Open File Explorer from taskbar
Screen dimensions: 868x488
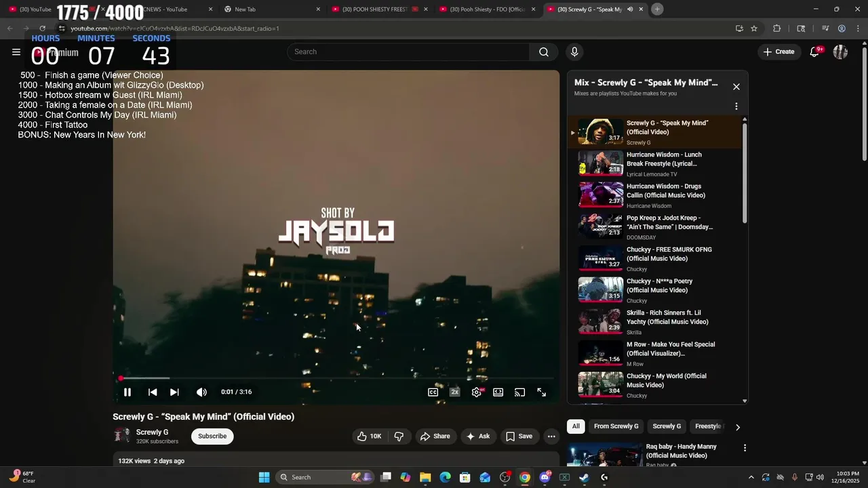425,477
